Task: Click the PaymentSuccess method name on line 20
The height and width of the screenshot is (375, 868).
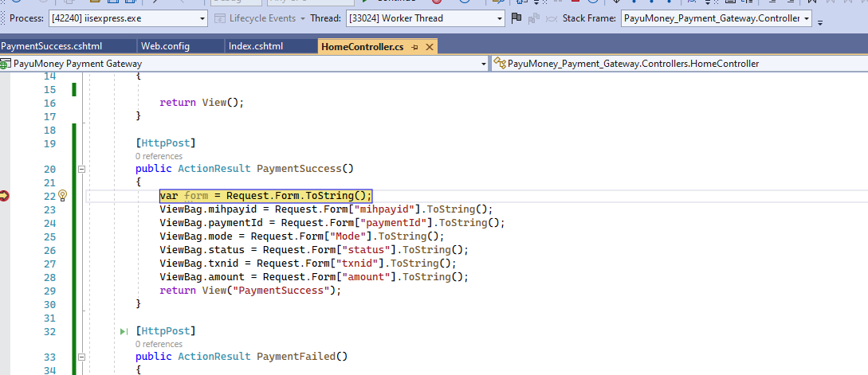Action: [299, 169]
